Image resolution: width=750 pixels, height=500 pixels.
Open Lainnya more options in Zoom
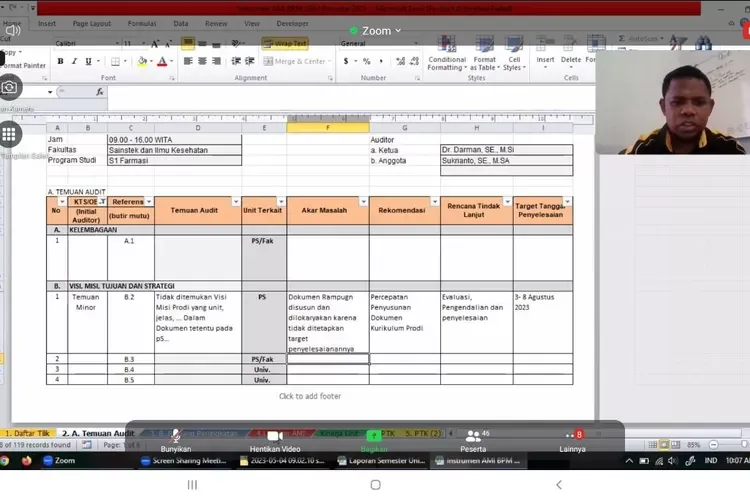tap(573, 442)
